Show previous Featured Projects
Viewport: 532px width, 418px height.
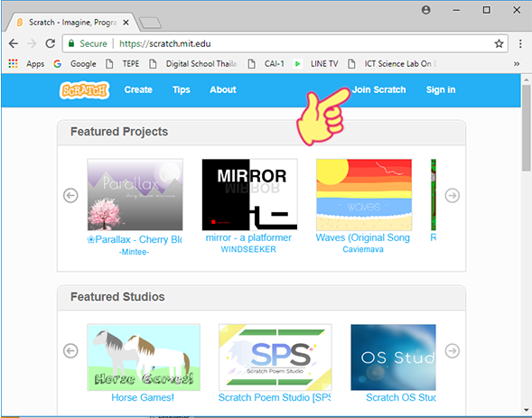(70, 196)
